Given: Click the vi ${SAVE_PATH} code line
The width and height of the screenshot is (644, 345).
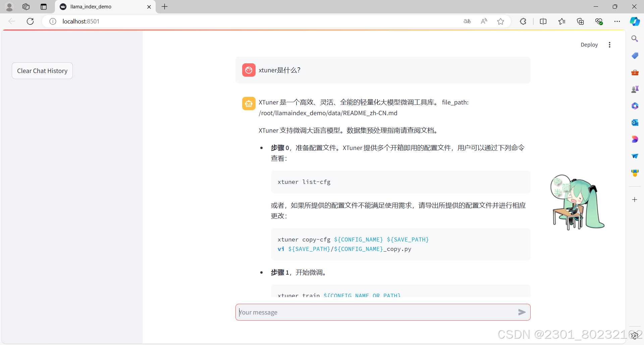Looking at the screenshot, I should pos(344,249).
